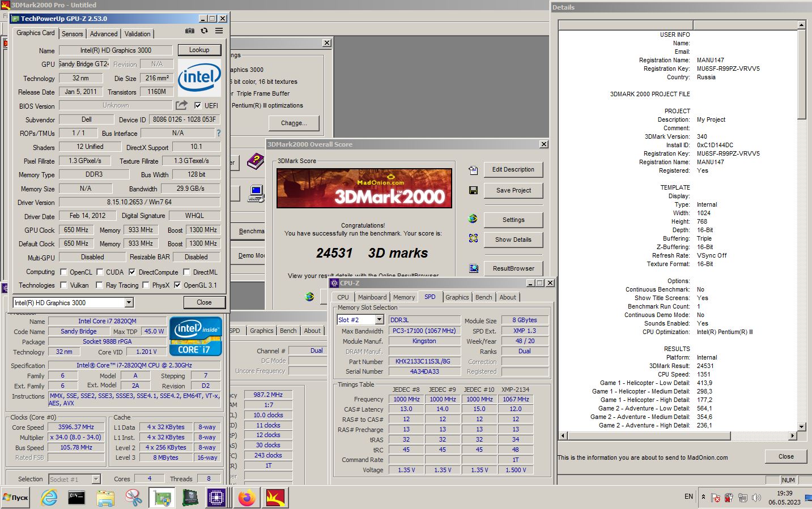Open Internet Explorer from the taskbar
Image resolution: width=812 pixels, height=509 pixels.
coord(49,498)
